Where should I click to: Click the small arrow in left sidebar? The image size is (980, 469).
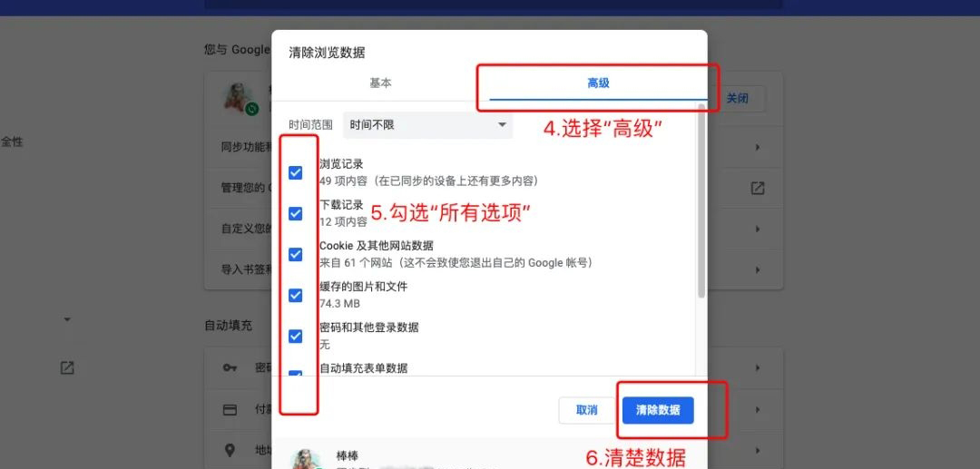67,319
